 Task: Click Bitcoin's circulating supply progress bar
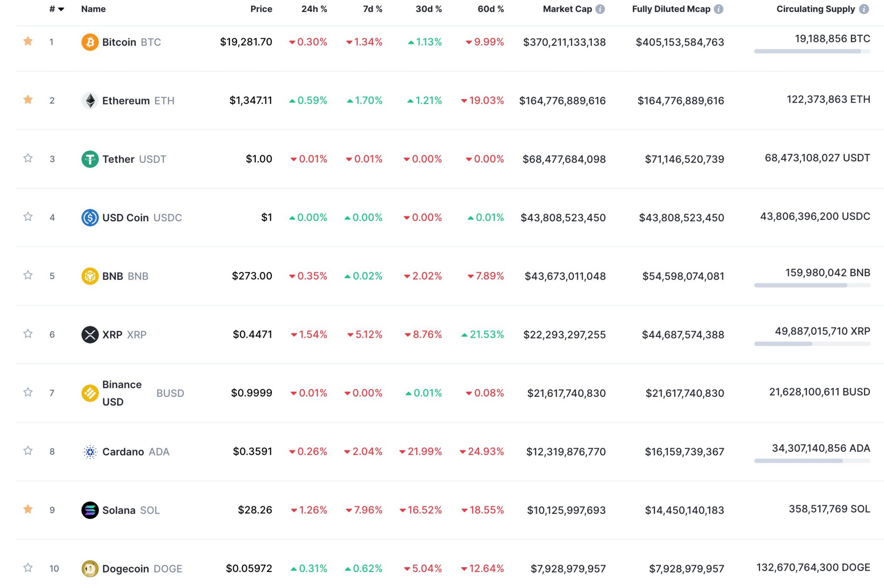(x=811, y=51)
